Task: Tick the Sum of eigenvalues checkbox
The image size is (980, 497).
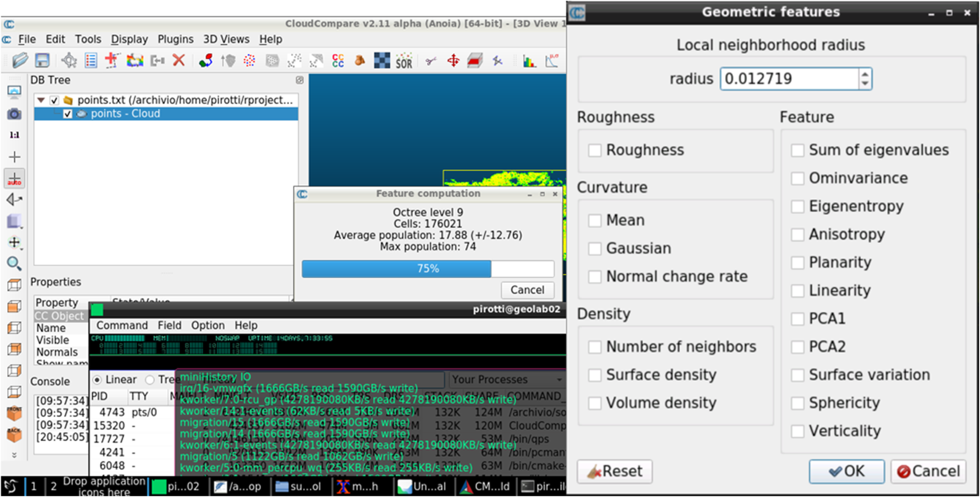Action: click(x=797, y=150)
